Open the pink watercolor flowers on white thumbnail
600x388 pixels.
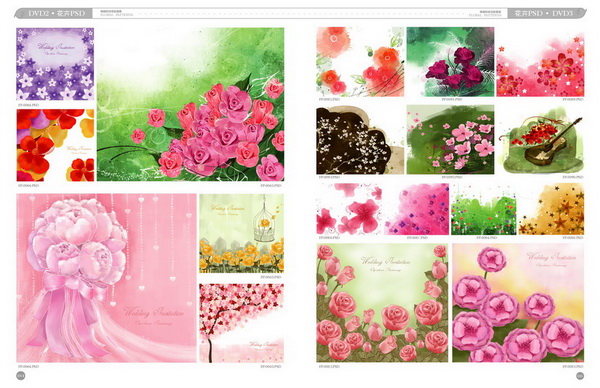[349, 209]
